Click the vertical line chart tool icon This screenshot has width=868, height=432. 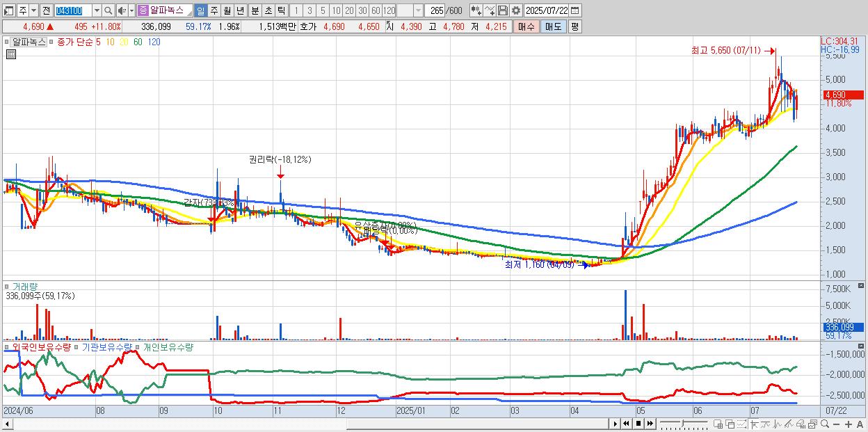click(x=778, y=424)
